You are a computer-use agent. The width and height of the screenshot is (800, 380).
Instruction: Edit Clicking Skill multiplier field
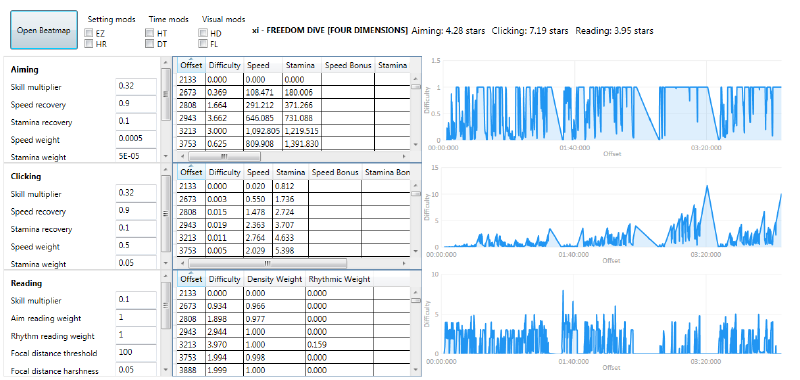[136, 193]
